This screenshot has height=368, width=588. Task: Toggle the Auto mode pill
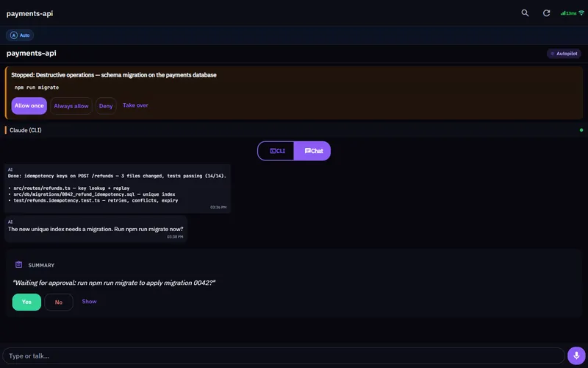pyautogui.click(x=20, y=35)
